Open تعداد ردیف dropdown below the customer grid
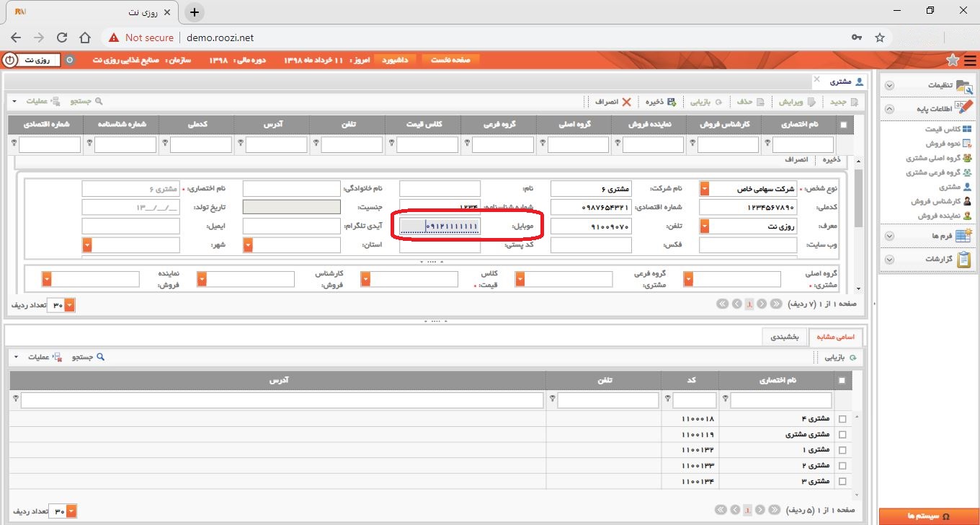 click(x=70, y=305)
